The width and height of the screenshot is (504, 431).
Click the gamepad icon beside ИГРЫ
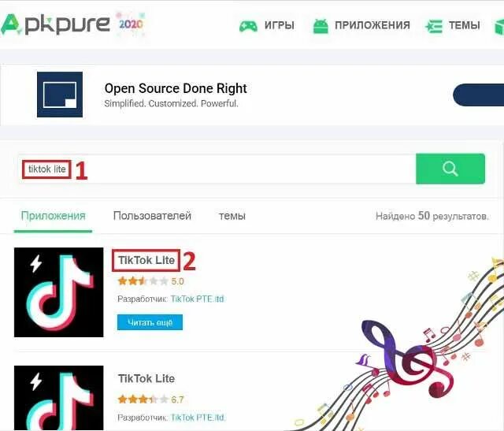point(248,26)
